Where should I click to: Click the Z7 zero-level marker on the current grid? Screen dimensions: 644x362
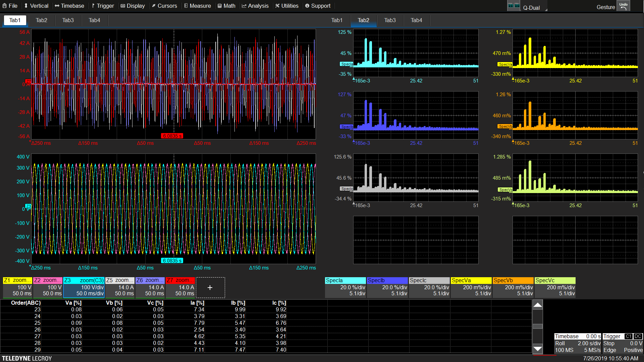coord(28,81)
